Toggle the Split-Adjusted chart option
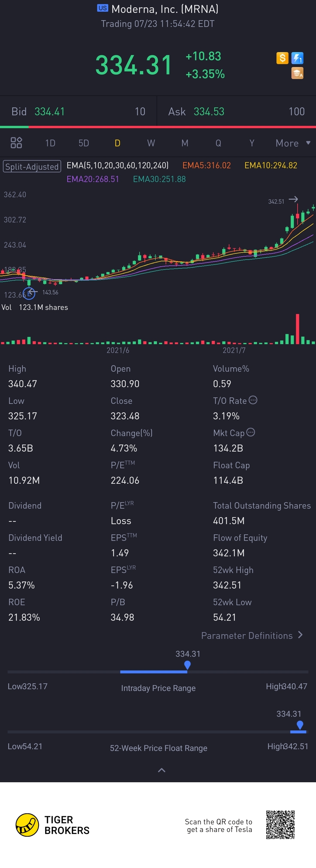316x868 pixels. pos(32,167)
